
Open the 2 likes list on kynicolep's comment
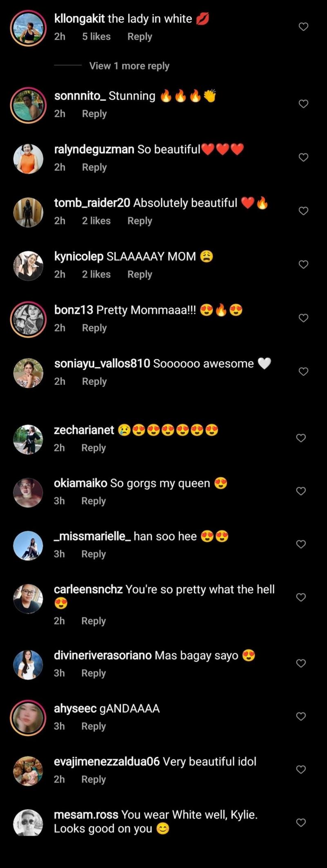point(96,274)
